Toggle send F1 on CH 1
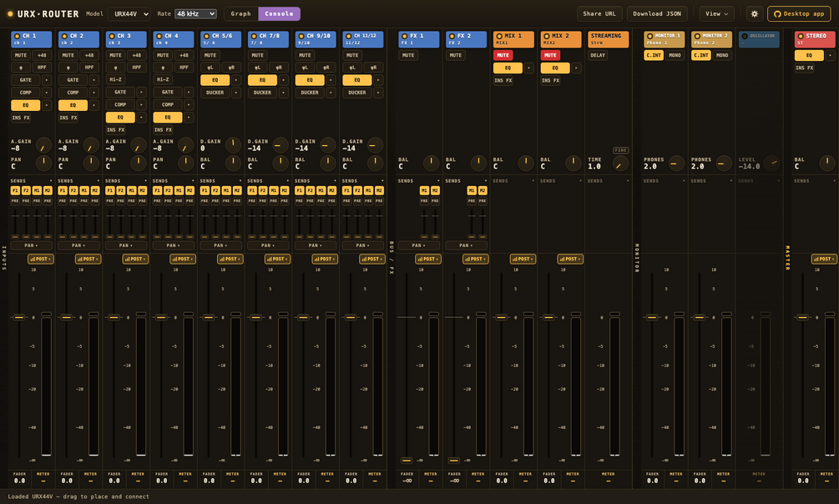Image resolution: width=839 pixels, height=504 pixels. click(x=15, y=190)
